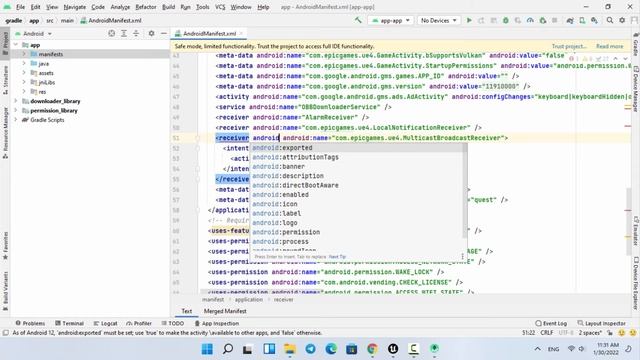The image size is (640, 360).
Task: Open the Build menu
Action: click(168, 7)
